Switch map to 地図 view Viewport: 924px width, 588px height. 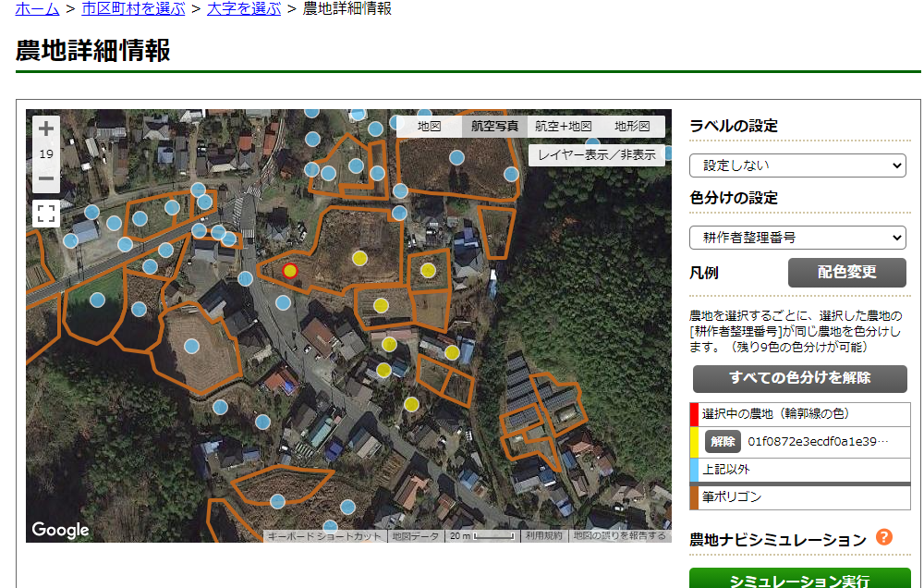(x=429, y=127)
